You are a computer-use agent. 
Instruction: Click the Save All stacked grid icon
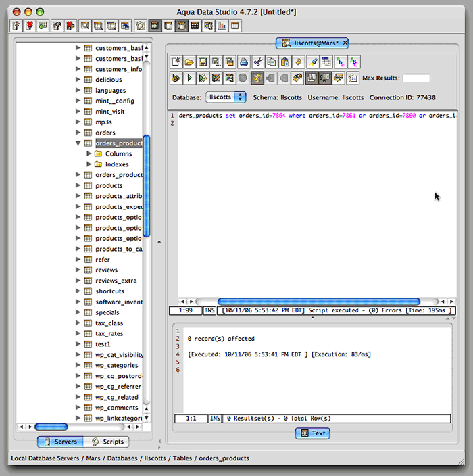click(x=229, y=62)
